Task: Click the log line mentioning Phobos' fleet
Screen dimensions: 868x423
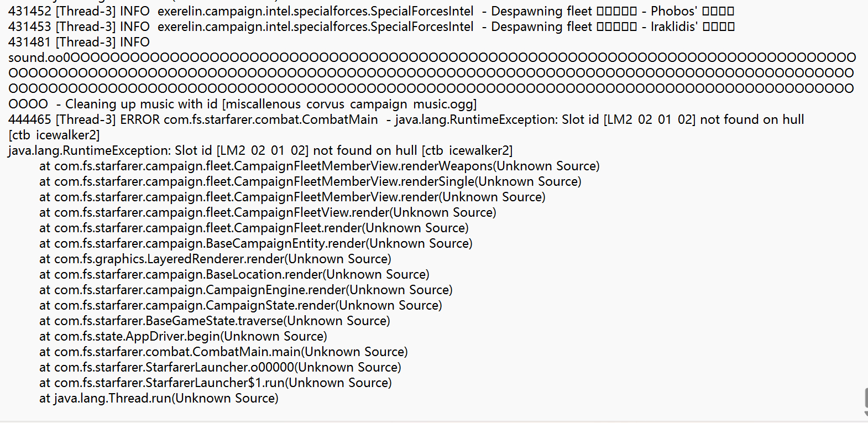Action: point(370,11)
